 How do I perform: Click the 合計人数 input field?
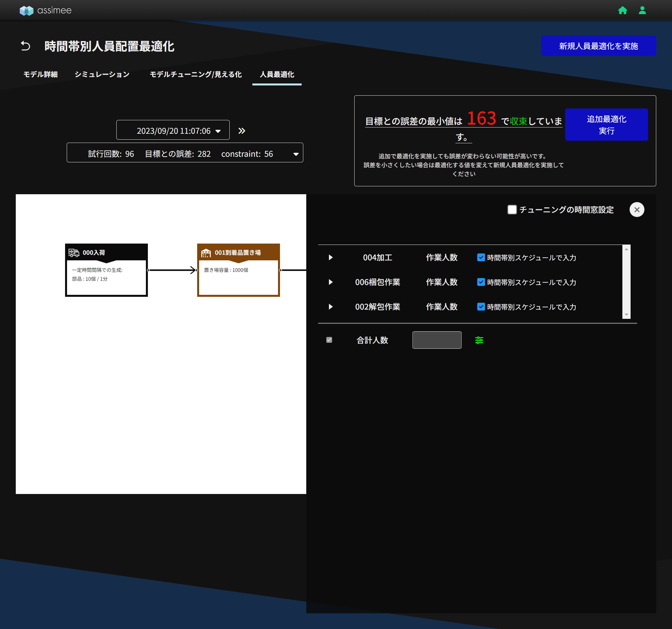tap(436, 340)
